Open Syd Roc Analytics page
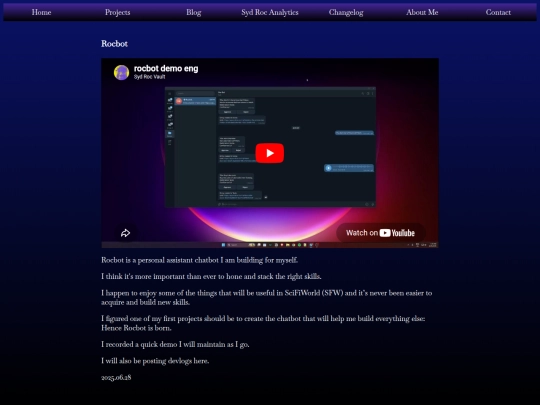This screenshot has width=540, height=405. (270, 12)
